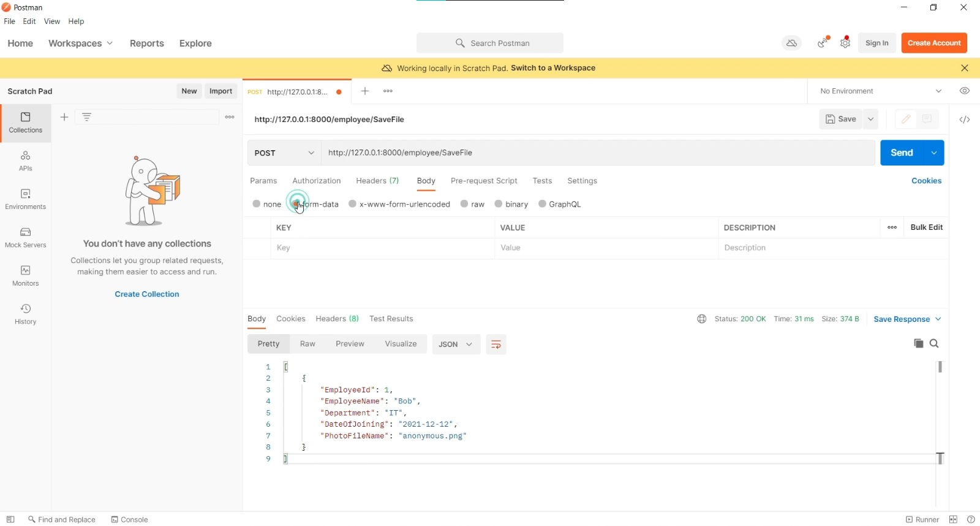Image resolution: width=980 pixels, height=526 pixels.
Task: Toggle line wrap in response viewer
Action: point(496,345)
